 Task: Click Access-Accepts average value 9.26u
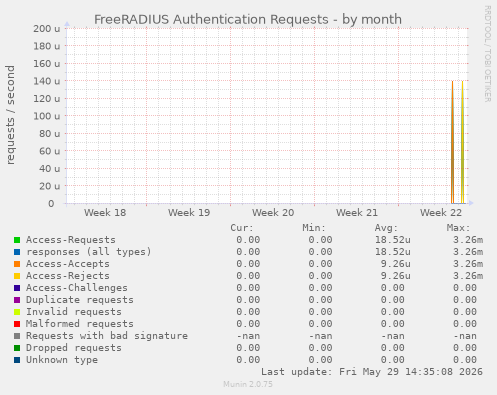point(396,264)
